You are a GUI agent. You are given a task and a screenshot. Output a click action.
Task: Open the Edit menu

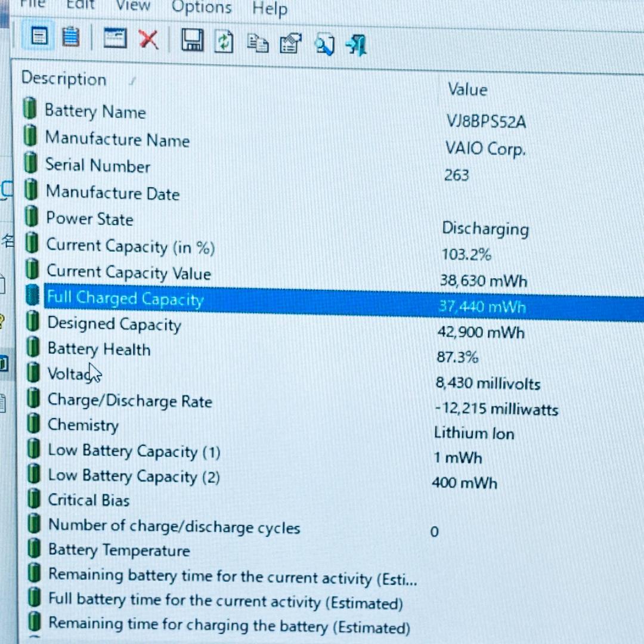[x=80, y=6]
